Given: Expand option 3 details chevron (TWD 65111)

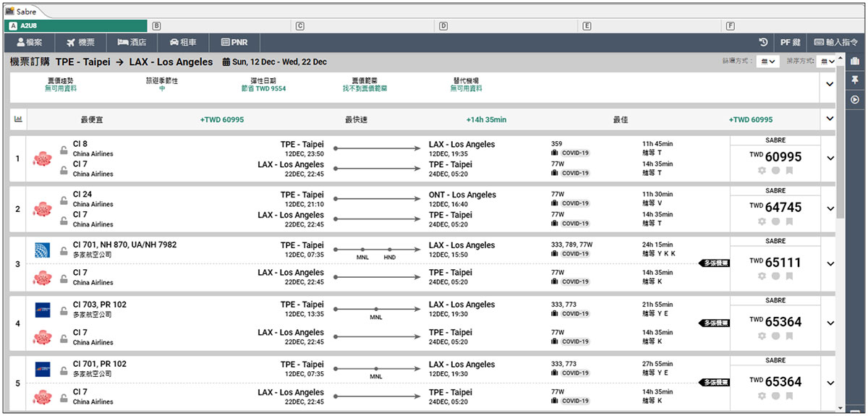Looking at the screenshot, I should [x=830, y=264].
